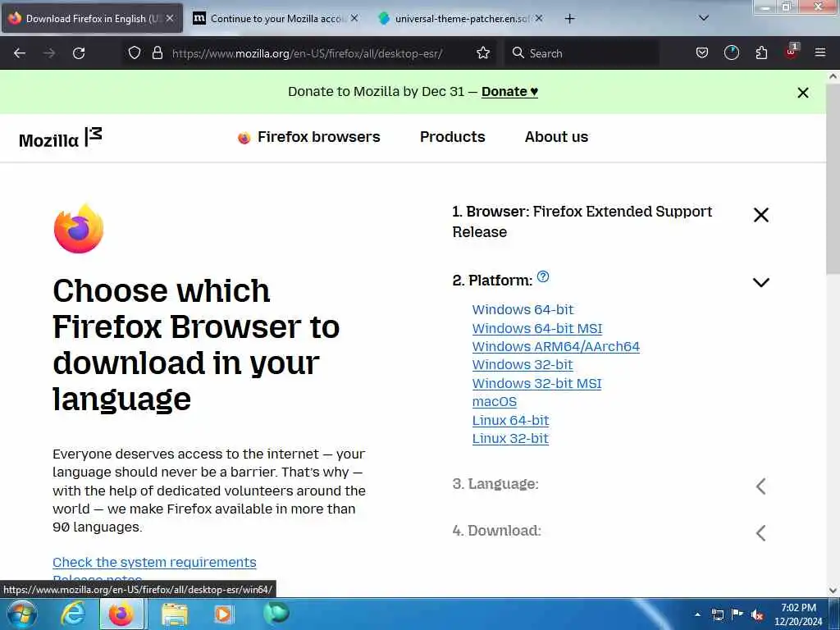Open the Firefox hamburger menu
The height and width of the screenshot is (630, 840).
[x=820, y=52]
